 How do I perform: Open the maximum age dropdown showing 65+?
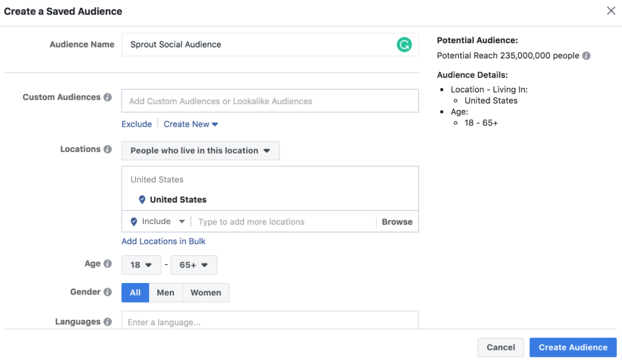coord(194,265)
